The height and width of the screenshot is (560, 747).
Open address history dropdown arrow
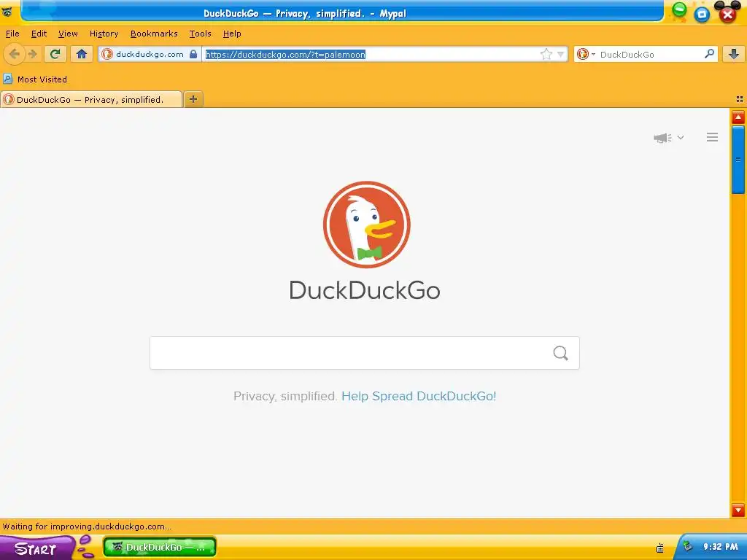pyautogui.click(x=561, y=54)
